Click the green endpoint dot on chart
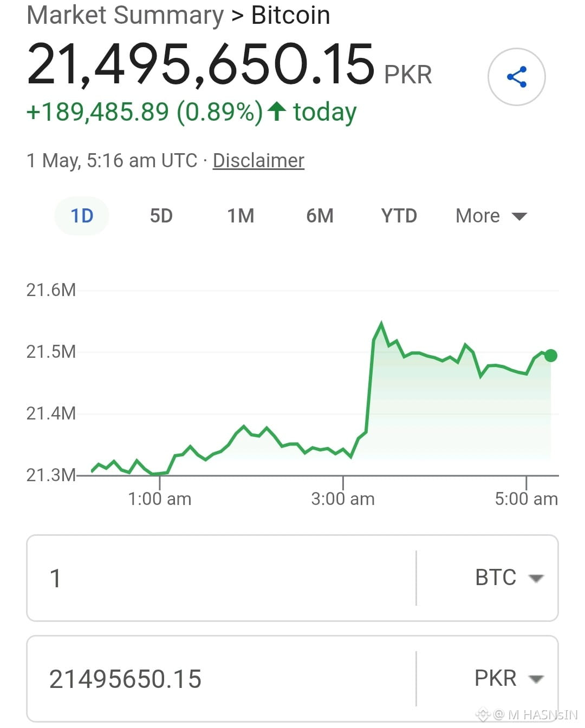This screenshot has height=728, width=585. point(551,356)
